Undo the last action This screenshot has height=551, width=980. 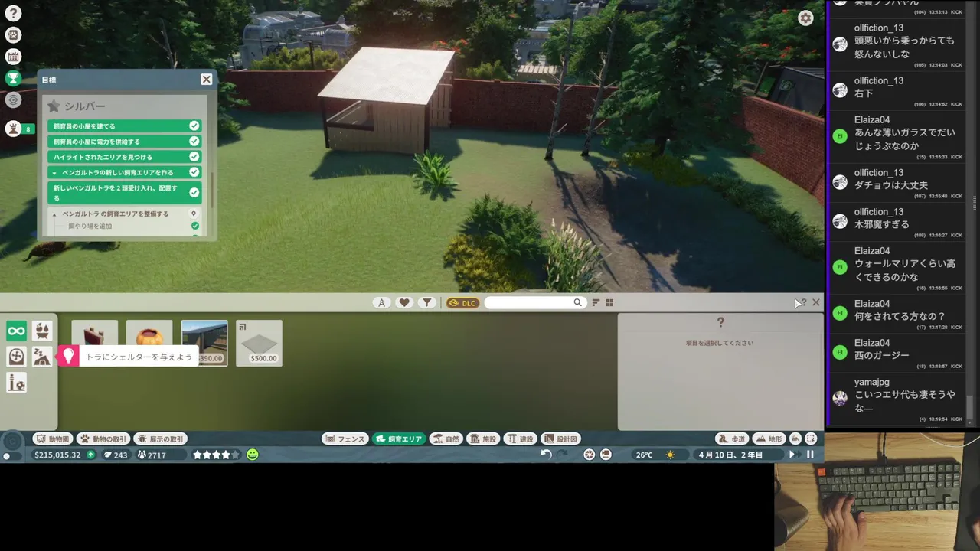click(546, 455)
